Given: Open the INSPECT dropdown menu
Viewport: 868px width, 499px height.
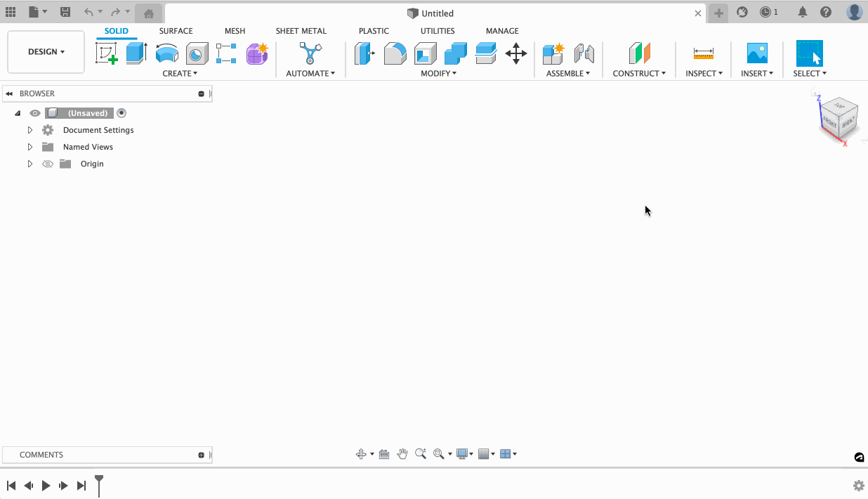Looking at the screenshot, I should coord(704,73).
